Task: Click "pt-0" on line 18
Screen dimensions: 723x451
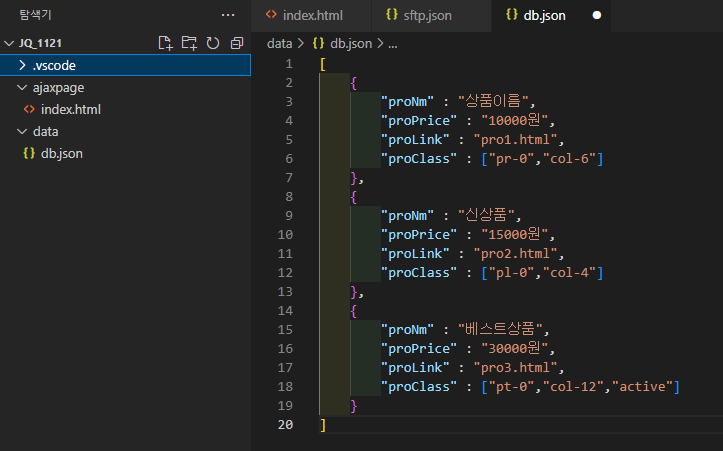Action: [512, 386]
